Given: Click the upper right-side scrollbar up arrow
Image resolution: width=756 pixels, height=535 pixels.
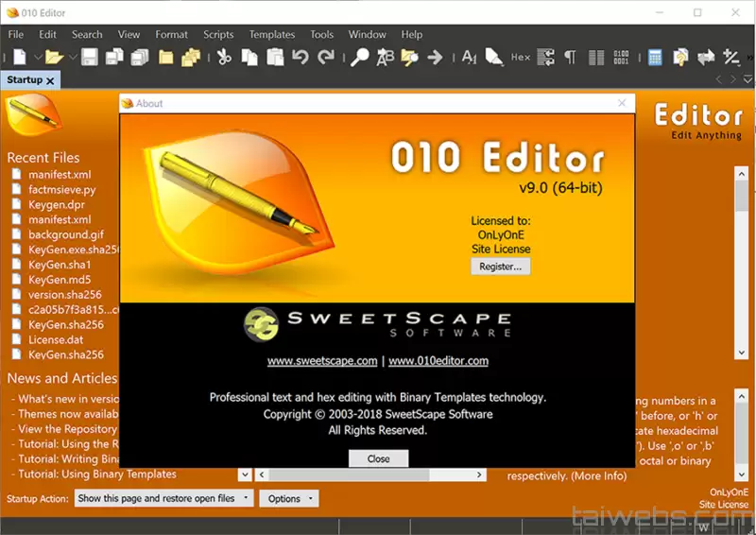Looking at the screenshot, I should (x=742, y=173).
